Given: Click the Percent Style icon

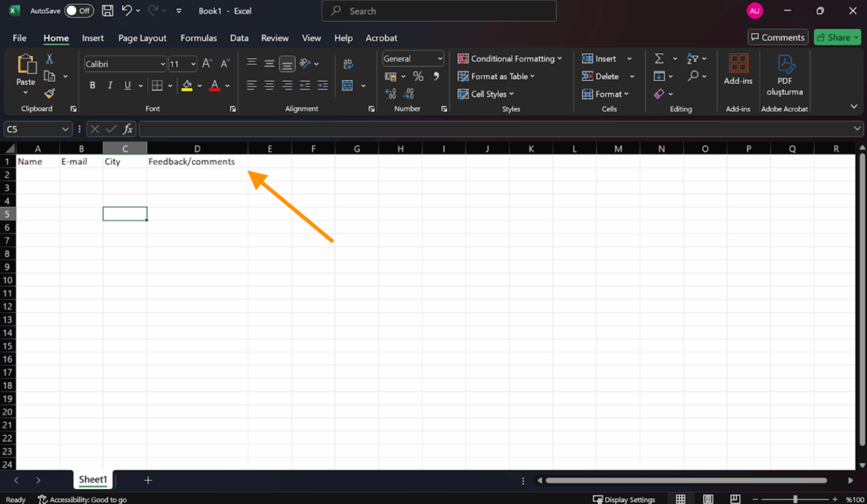Looking at the screenshot, I should 418,76.
